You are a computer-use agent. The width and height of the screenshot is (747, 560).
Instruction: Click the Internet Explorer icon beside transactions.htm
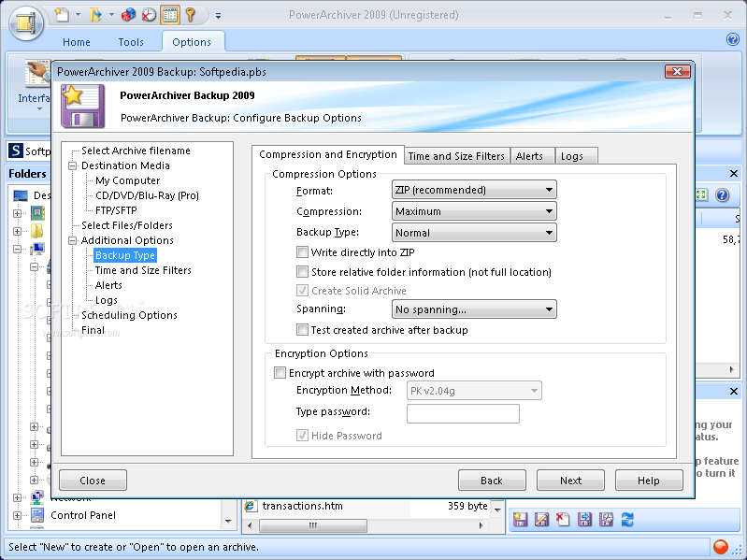pos(251,506)
